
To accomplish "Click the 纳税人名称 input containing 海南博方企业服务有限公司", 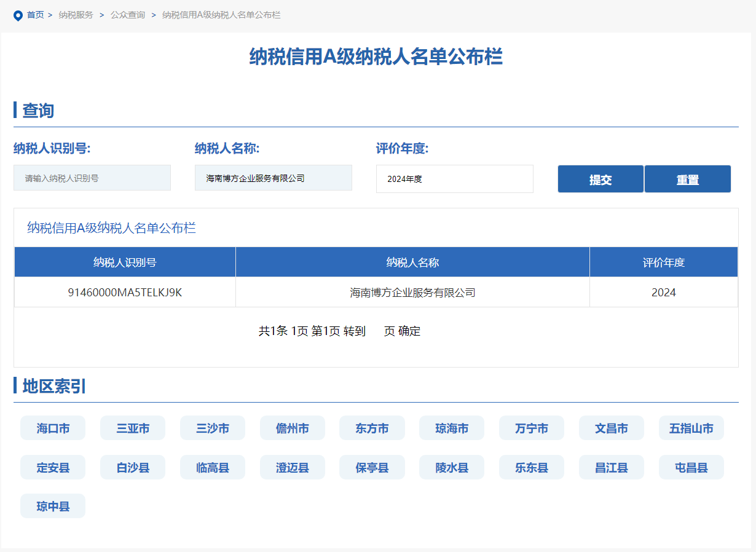I will click(274, 178).
